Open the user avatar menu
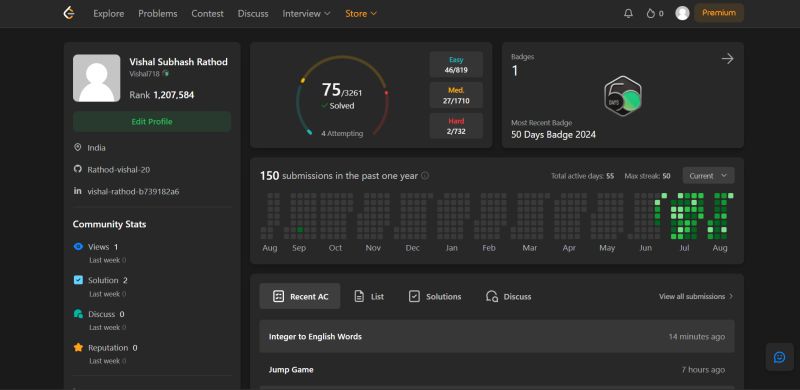 pyautogui.click(x=682, y=13)
